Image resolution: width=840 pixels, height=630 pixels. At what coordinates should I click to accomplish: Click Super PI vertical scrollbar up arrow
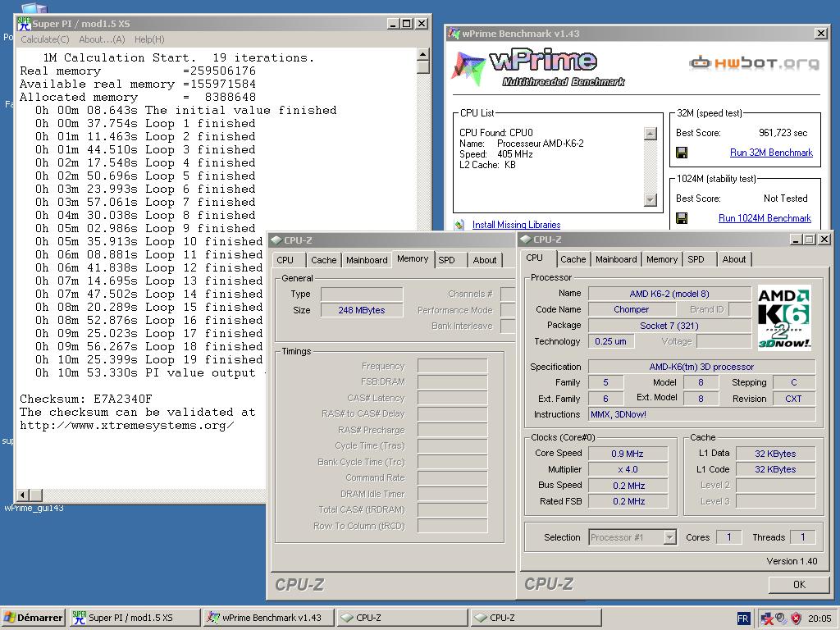[x=422, y=54]
